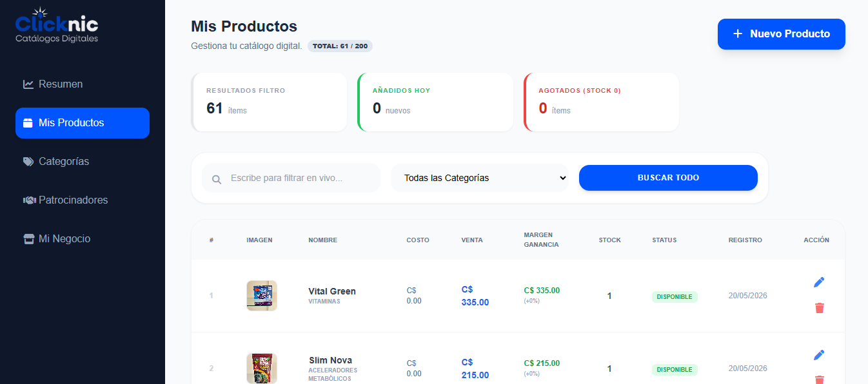The width and height of the screenshot is (868, 384).
Task: Click the Vital Green DISPONIBLE status badge
Action: point(675,297)
